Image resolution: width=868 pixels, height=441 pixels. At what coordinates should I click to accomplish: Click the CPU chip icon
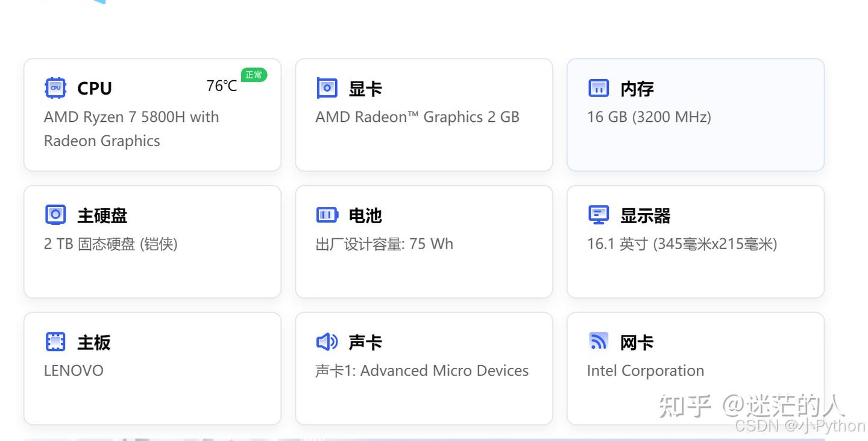tap(55, 87)
